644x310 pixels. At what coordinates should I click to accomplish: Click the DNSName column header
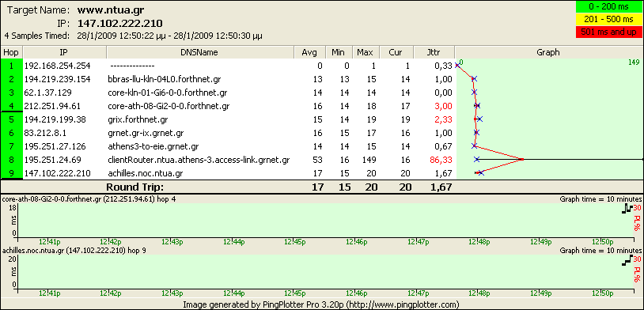[200, 52]
